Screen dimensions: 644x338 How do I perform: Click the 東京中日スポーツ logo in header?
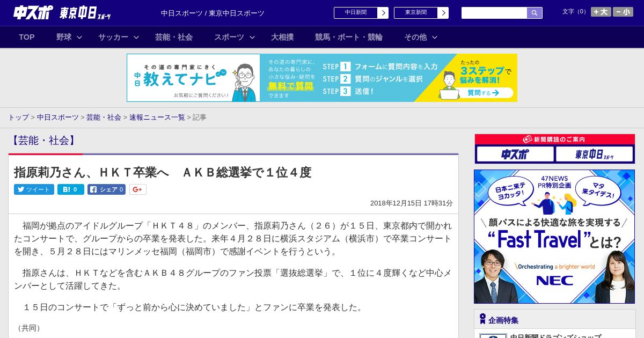click(85, 13)
